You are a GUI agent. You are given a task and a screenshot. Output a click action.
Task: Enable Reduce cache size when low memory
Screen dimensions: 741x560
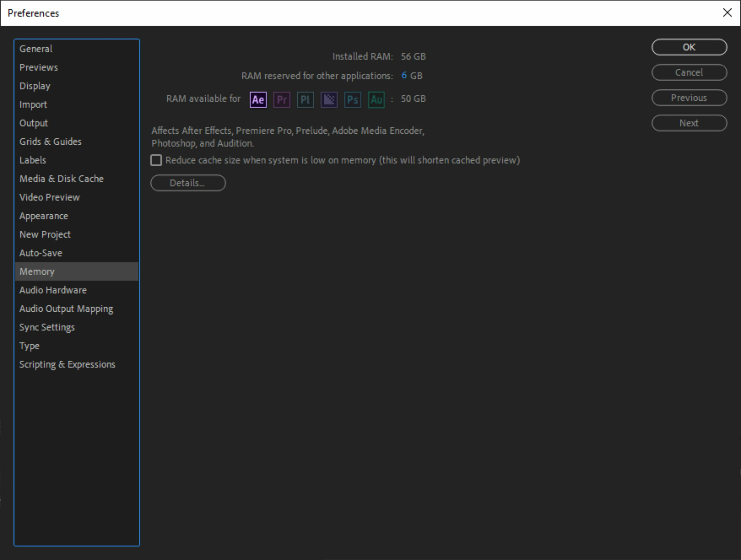pyautogui.click(x=156, y=160)
